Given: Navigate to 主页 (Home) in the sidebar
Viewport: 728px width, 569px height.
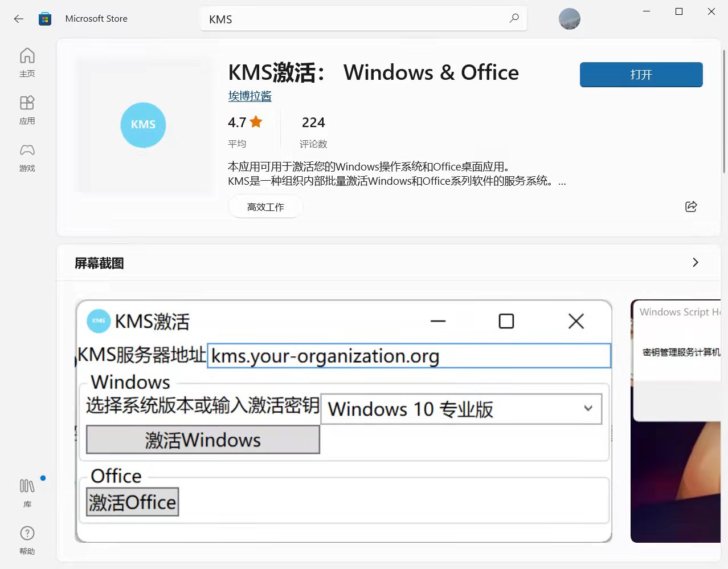Looking at the screenshot, I should tap(26, 62).
